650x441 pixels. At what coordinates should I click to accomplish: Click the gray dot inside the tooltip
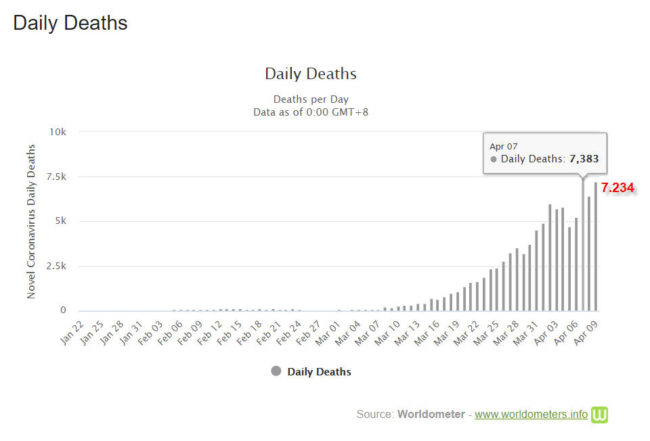(494, 159)
